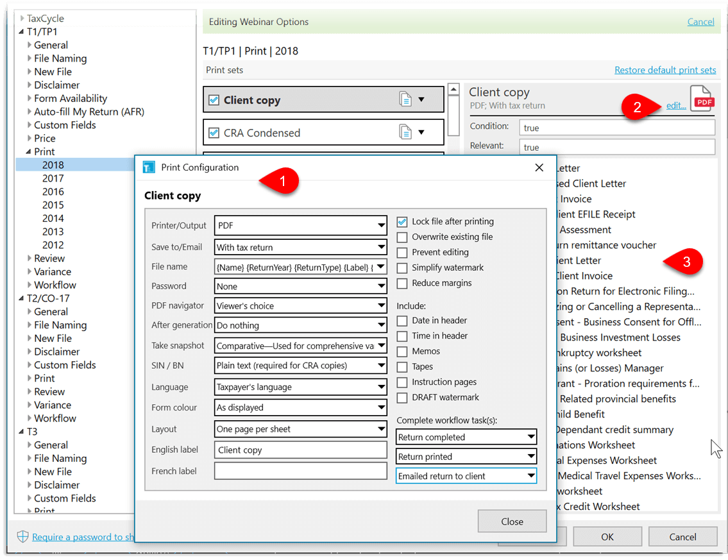Open Take snapshot dropdown
This screenshot has width=728, height=560.
[300, 346]
